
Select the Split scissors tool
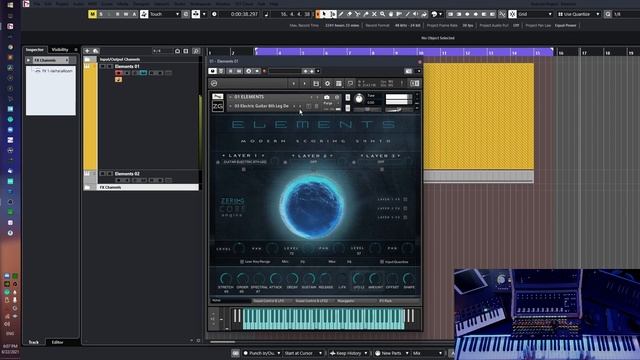pyautogui.click(x=358, y=14)
